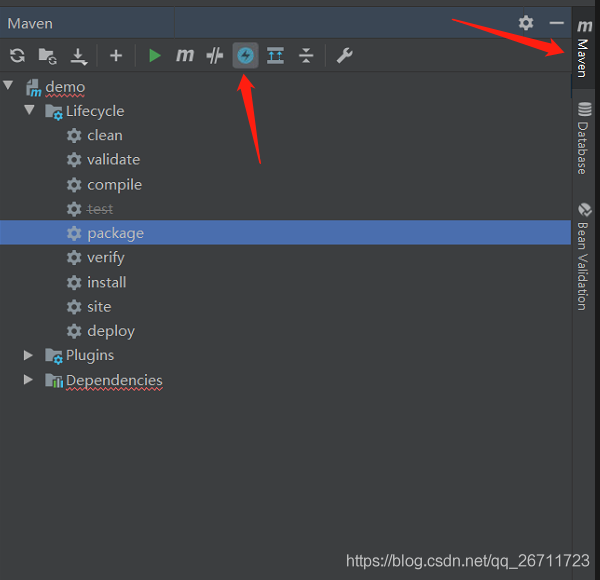Click gear icon beside compile
Viewport: 600px width, 580px height.
pyautogui.click(x=74, y=185)
